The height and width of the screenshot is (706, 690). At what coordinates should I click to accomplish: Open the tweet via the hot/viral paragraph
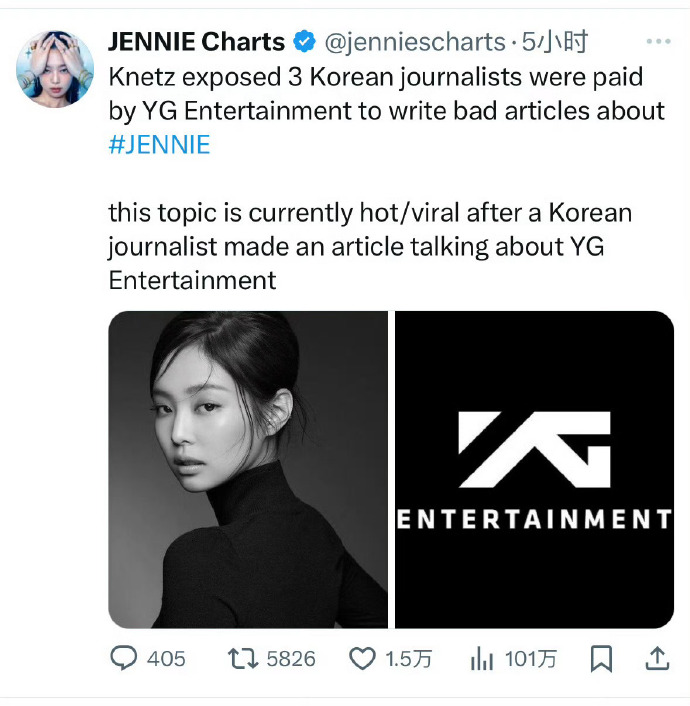(x=370, y=246)
